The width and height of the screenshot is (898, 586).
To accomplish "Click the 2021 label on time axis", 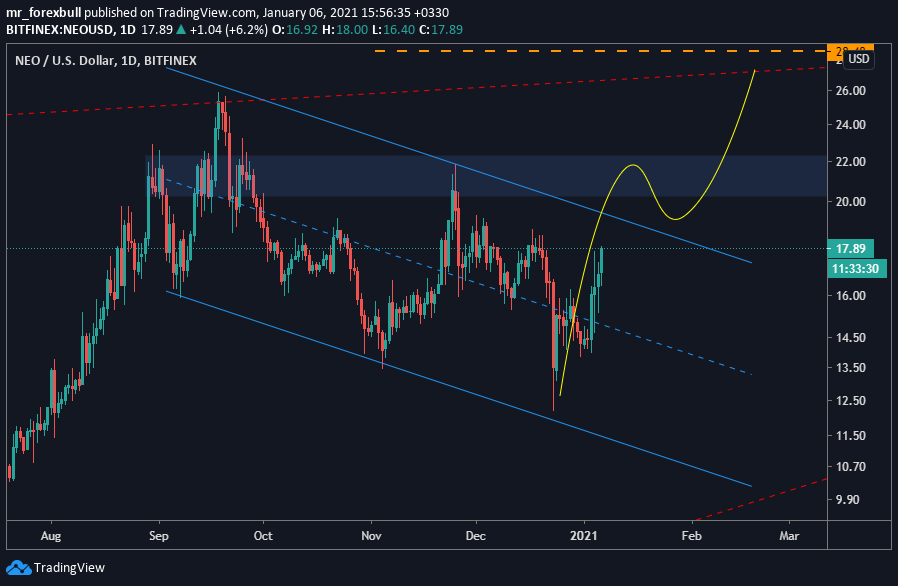I will pos(584,536).
